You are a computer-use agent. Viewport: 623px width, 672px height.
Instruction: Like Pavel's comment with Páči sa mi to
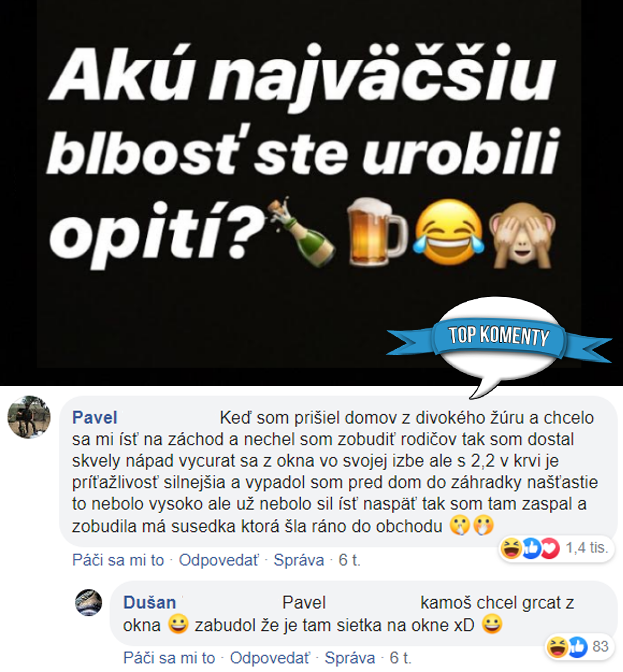coord(118,560)
